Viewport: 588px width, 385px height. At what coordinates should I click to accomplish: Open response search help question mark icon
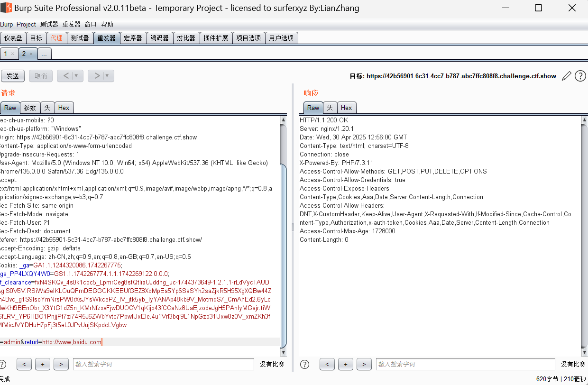(x=305, y=364)
